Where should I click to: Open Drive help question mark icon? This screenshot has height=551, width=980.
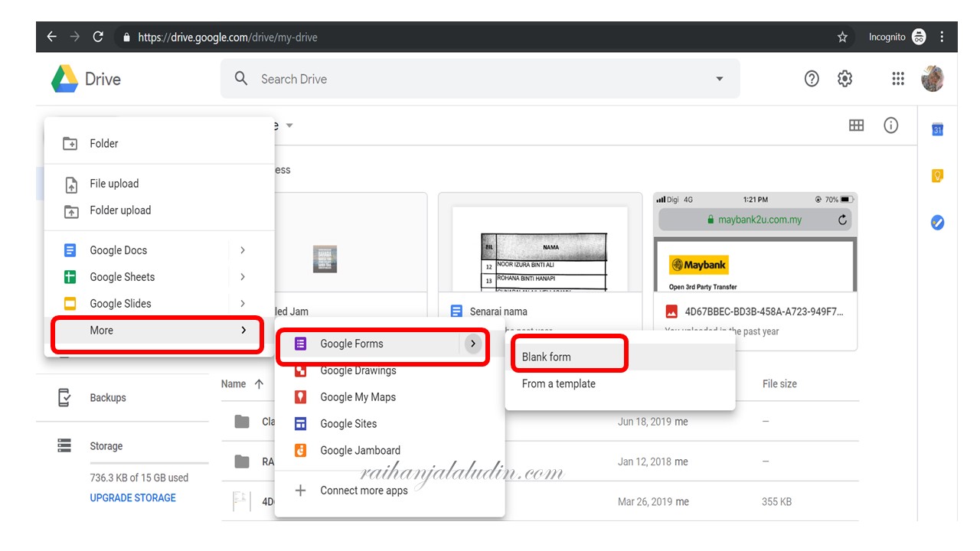812,79
